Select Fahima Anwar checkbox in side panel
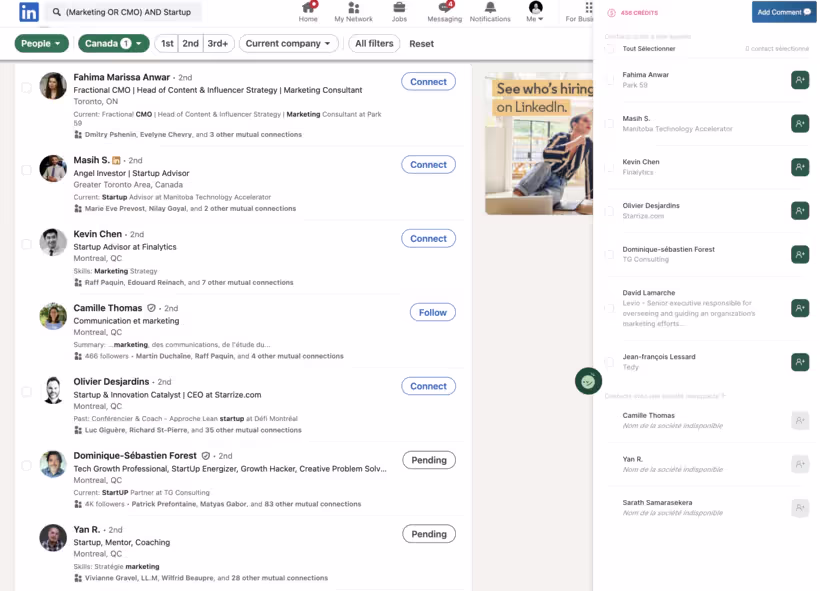This screenshot has height=591, width=820. click(609, 80)
